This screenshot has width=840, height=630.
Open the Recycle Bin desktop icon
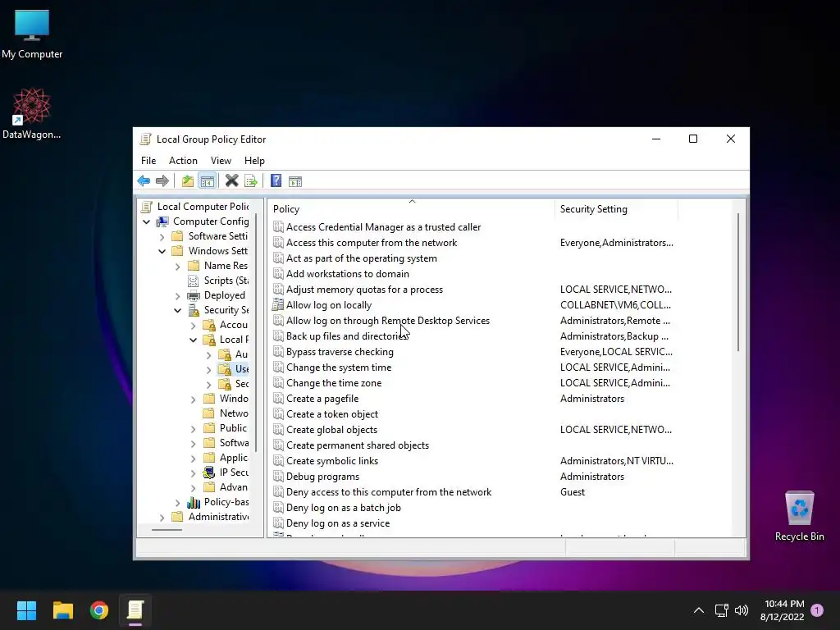pos(799,516)
